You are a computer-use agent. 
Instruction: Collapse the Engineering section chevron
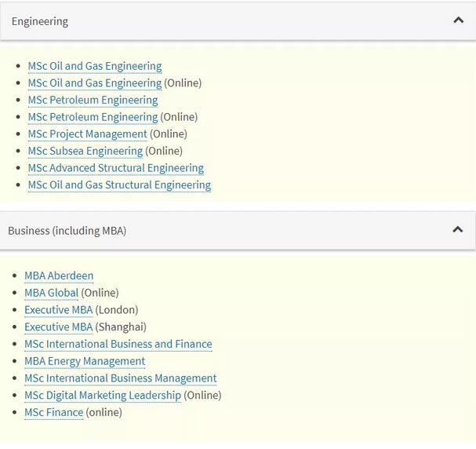458,20
